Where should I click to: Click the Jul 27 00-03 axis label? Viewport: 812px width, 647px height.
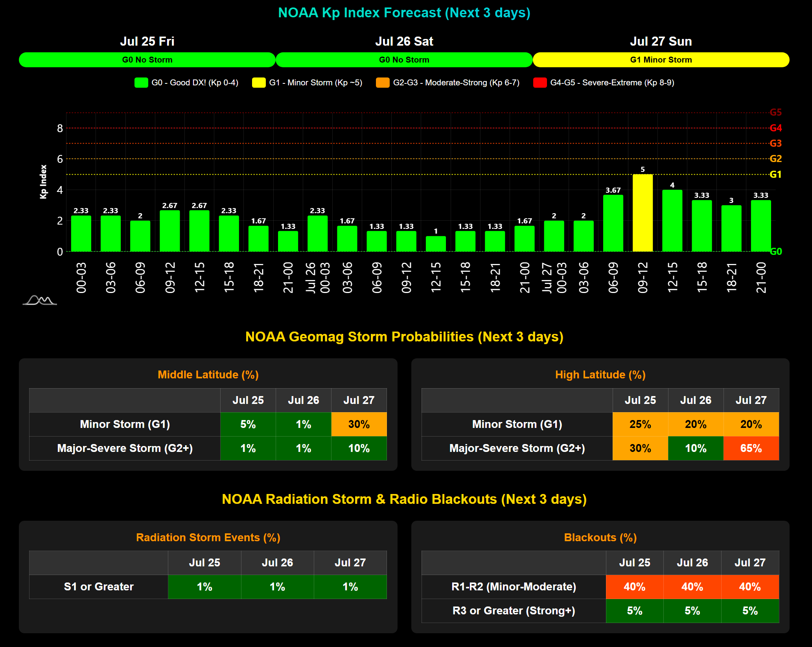point(554,278)
